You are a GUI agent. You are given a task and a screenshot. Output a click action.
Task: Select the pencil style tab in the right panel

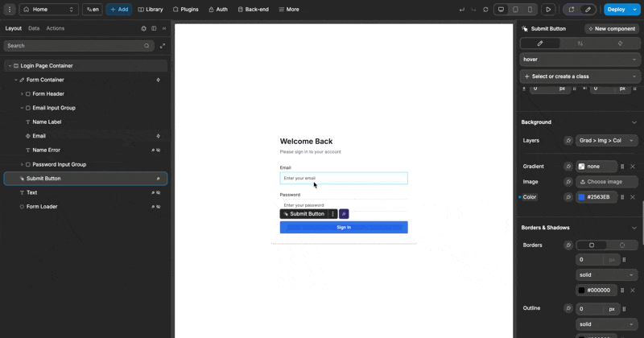click(540, 43)
